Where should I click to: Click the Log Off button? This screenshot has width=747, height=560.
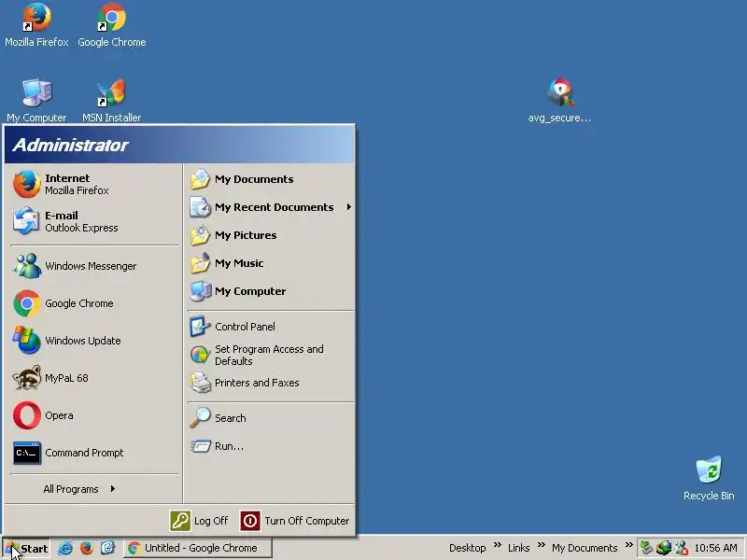[x=199, y=521]
